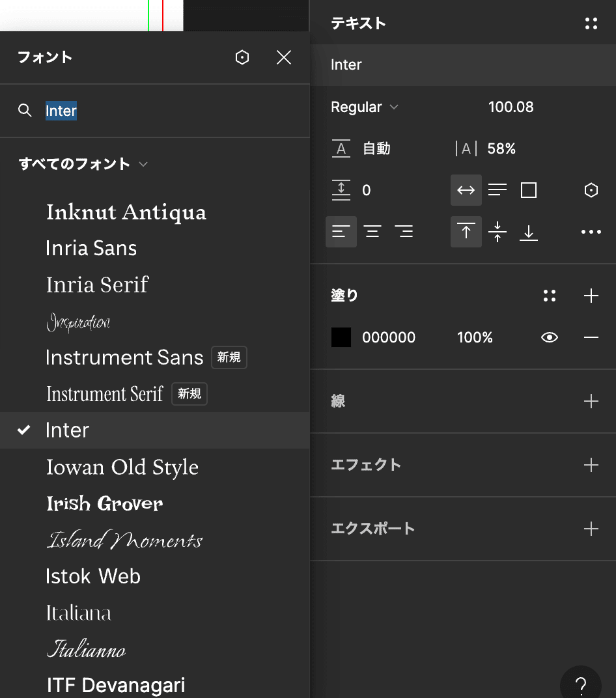Edit paragraph spacing value 0
Screen dimensions: 616x698
pos(367,191)
